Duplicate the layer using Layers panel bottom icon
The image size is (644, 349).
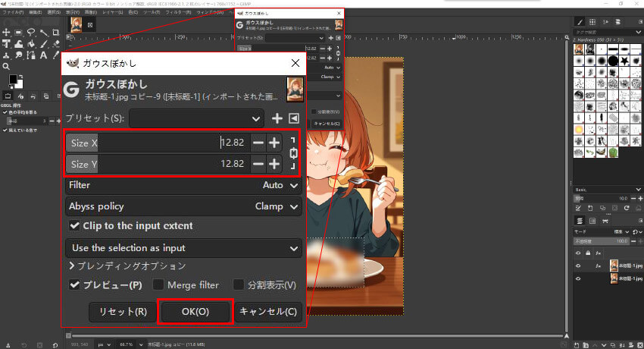coord(613,345)
